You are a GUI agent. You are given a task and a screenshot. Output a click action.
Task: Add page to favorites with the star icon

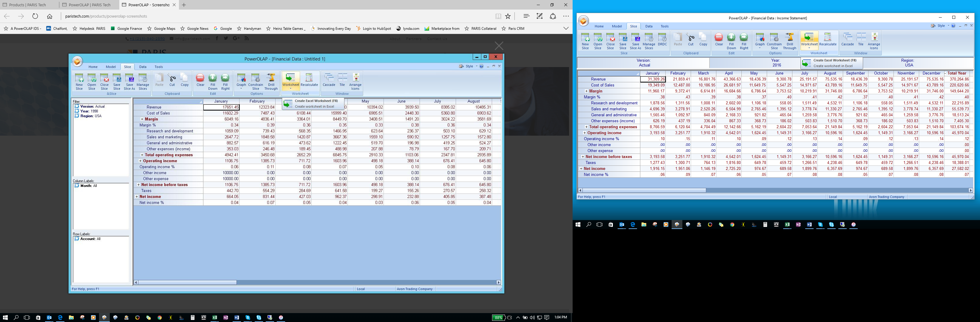(x=508, y=16)
